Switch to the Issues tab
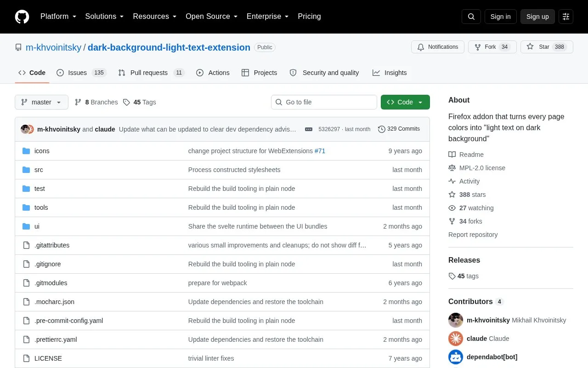This screenshot has width=588, height=368. pos(81,73)
